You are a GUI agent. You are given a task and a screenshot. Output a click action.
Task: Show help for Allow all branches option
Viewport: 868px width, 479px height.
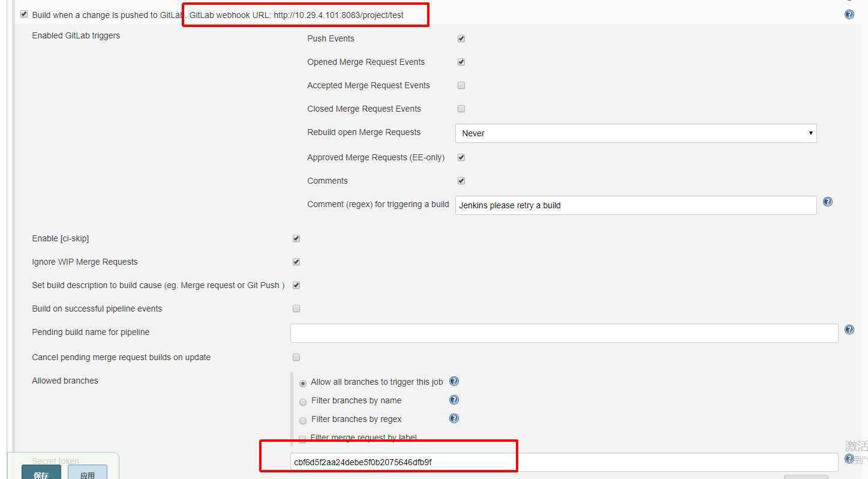[x=454, y=381]
